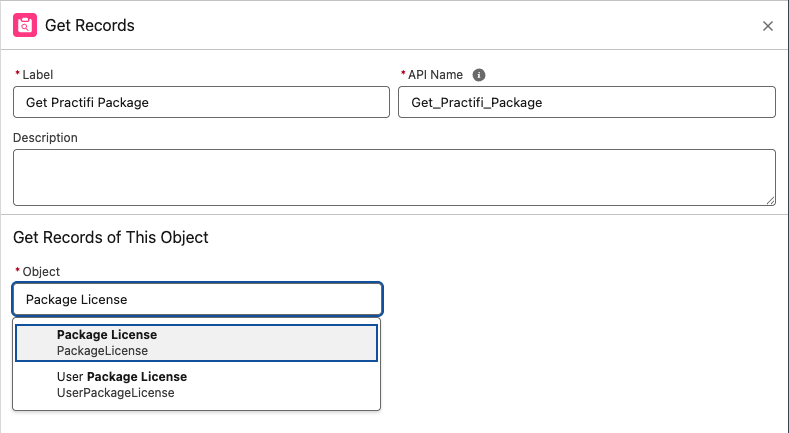Screen dimensions: 789x433
Task: Click the UserPackageLicense API name subtext
Action: [x=115, y=393]
